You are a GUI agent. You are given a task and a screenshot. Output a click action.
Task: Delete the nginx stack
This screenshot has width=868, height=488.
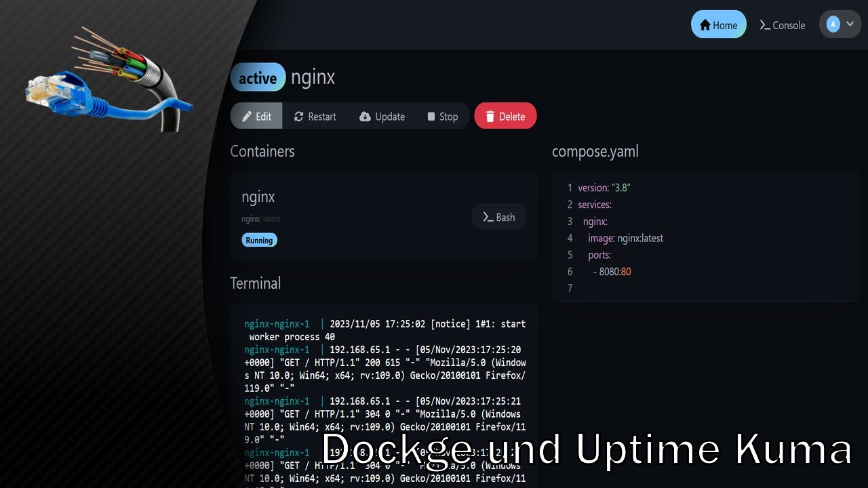[505, 116]
